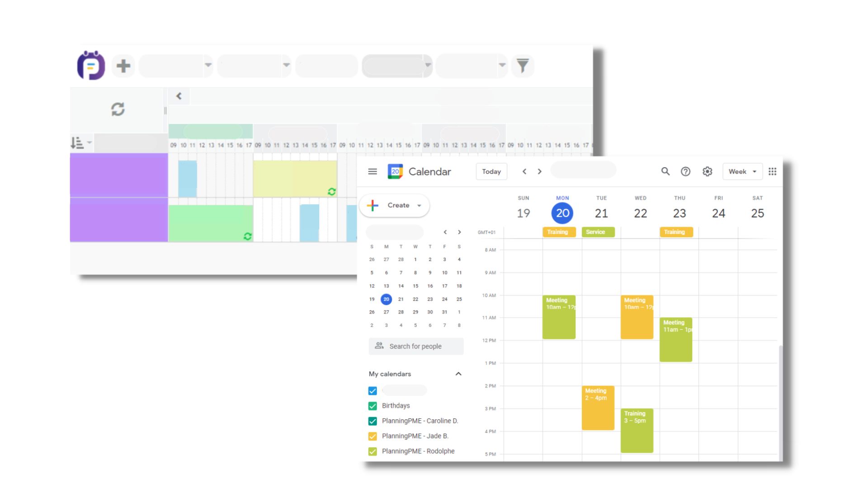The height and width of the screenshot is (488, 868).
Task: Toggle PlanningPME - Caroline D. calendar visibility
Action: [373, 421]
